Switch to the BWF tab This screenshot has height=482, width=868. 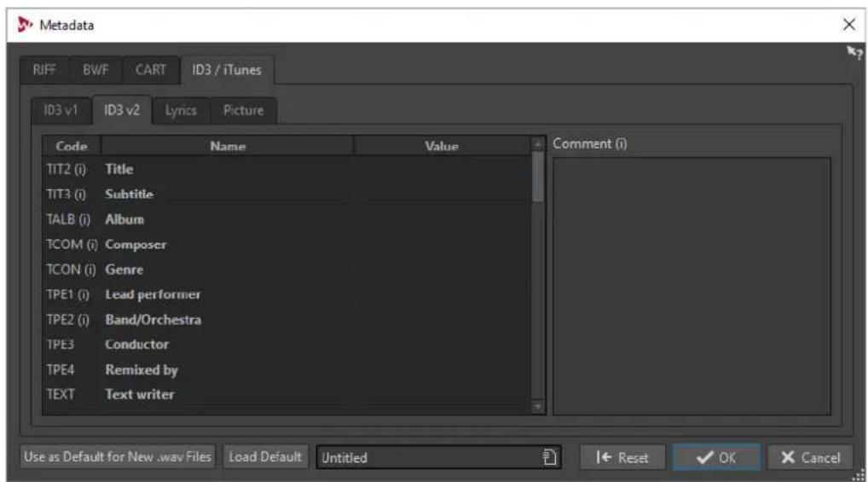pyautogui.click(x=95, y=70)
